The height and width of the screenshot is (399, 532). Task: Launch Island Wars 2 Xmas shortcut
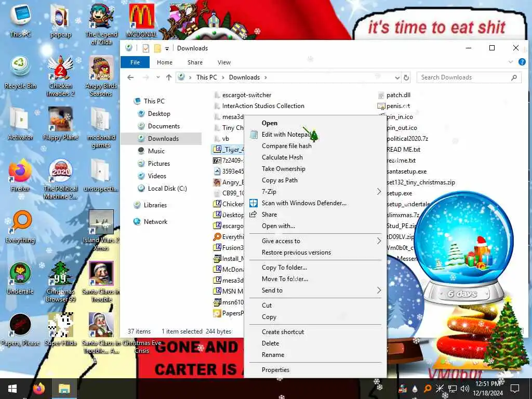point(101,230)
